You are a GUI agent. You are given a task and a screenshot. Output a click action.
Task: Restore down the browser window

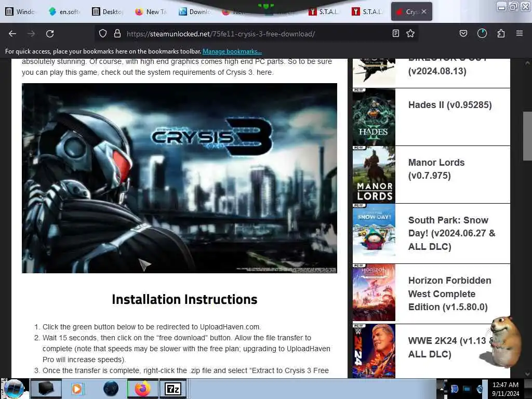pos(514,6)
